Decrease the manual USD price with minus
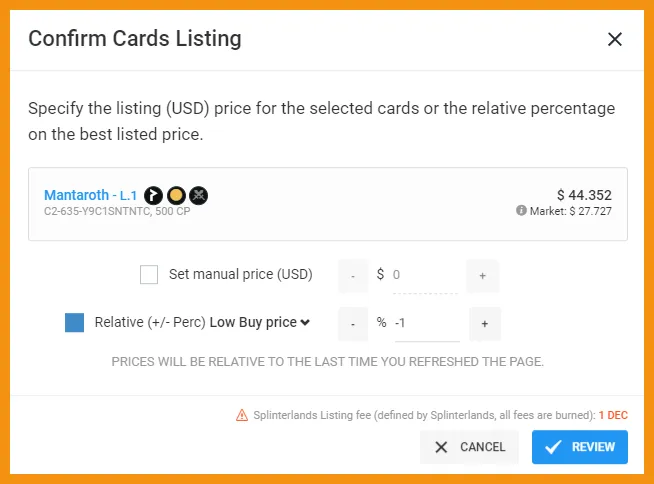 353,276
